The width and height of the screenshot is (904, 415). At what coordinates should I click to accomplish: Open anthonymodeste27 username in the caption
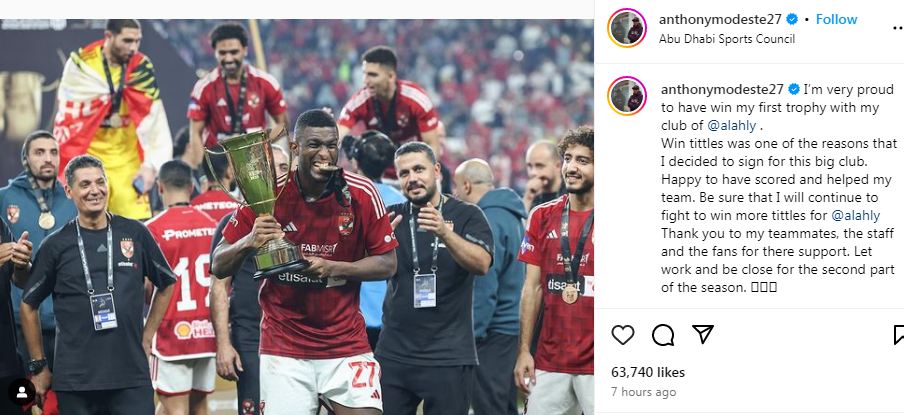[x=722, y=89]
